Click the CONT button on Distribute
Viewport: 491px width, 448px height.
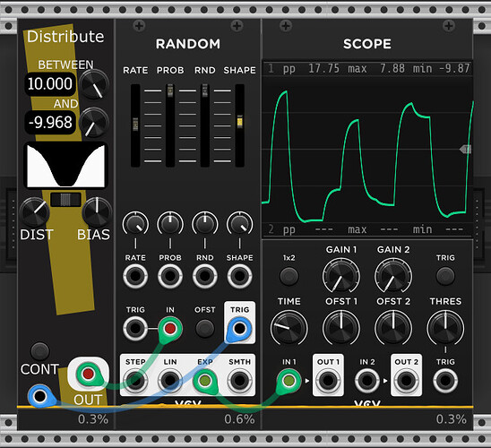40,351
